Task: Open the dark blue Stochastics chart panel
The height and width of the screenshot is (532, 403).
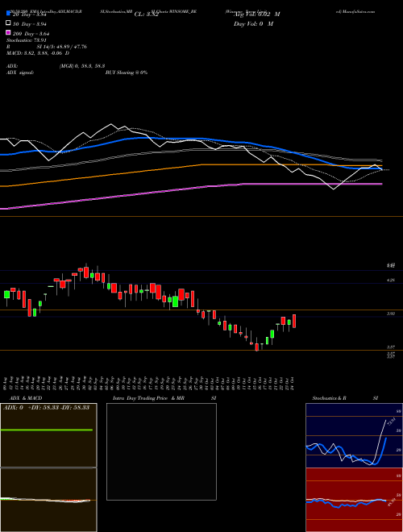Action: pyautogui.click(x=354, y=435)
